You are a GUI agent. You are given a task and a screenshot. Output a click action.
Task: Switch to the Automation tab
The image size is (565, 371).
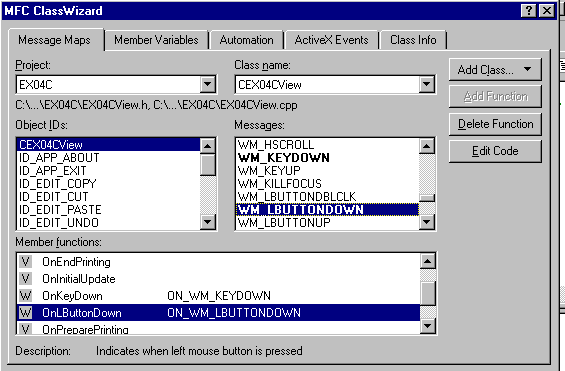click(246, 40)
